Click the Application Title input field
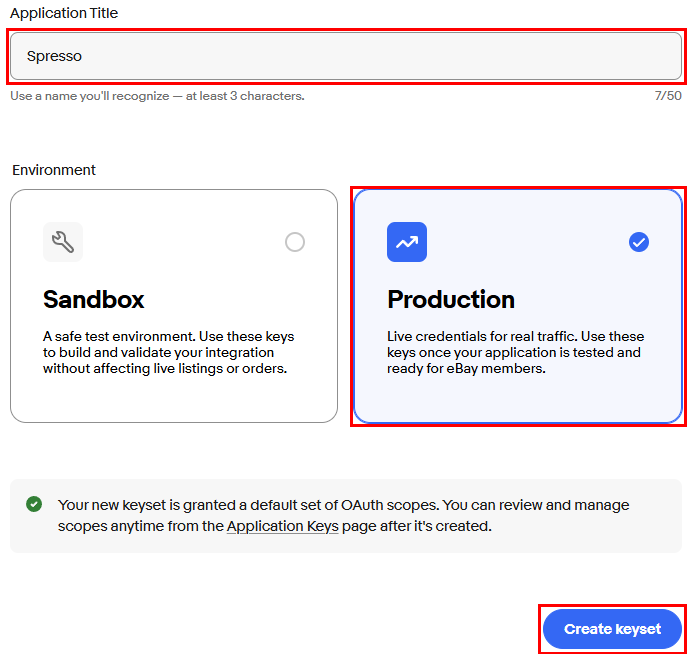692x654 pixels. pos(346,56)
